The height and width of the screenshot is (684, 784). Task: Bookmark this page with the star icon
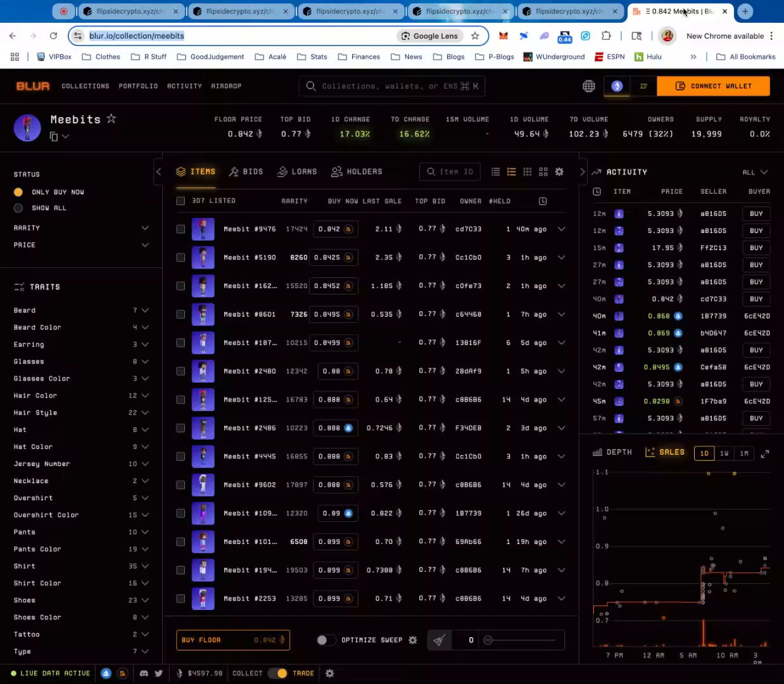coord(475,36)
